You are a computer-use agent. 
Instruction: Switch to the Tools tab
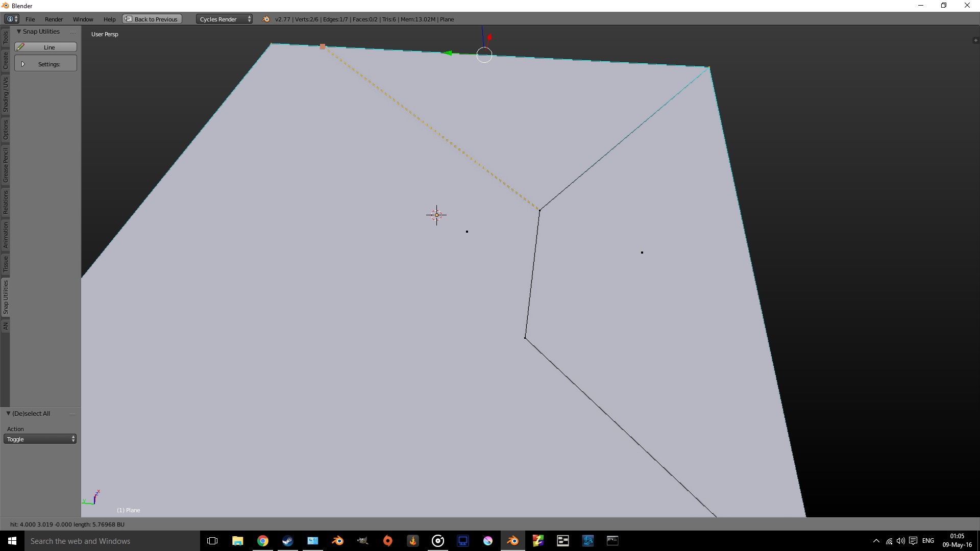[6, 37]
